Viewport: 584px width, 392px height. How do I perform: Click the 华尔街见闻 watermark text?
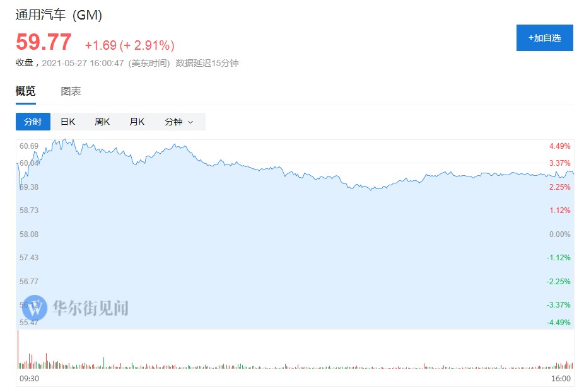point(90,308)
